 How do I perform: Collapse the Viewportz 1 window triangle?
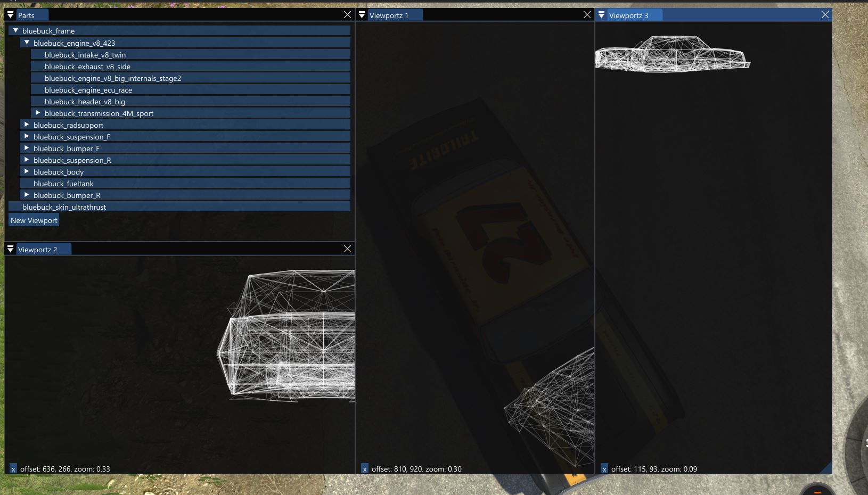[x=362, y=15]
